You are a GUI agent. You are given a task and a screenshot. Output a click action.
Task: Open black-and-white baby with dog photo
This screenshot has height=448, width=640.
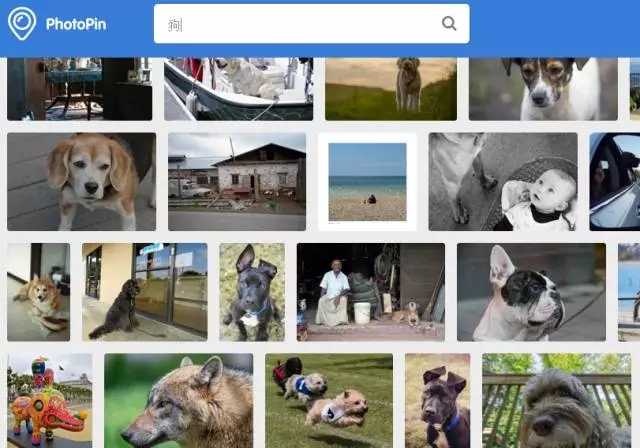(503, 182)
